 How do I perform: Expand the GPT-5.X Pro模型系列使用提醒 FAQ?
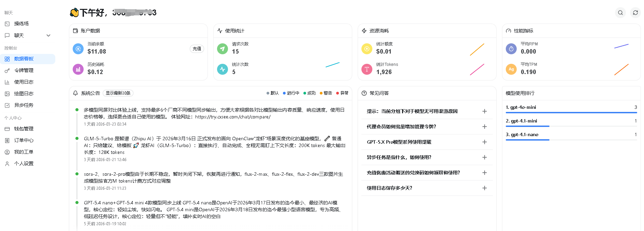pos(484,142)
